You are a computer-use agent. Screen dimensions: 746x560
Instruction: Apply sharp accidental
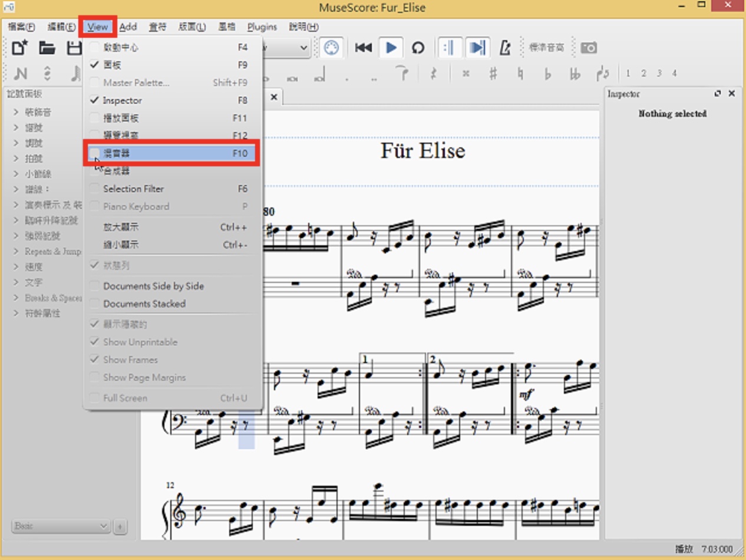493,74
